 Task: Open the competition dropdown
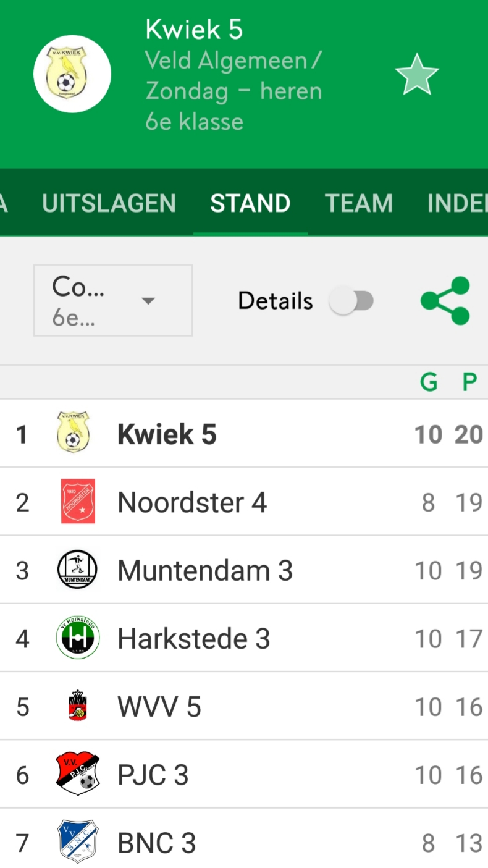[x=113, y=301]
